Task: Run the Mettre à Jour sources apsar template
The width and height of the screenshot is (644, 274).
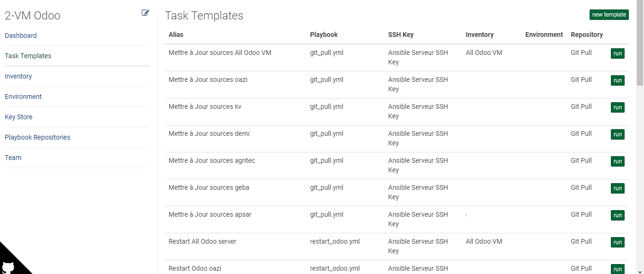Action: click(618, 215)
